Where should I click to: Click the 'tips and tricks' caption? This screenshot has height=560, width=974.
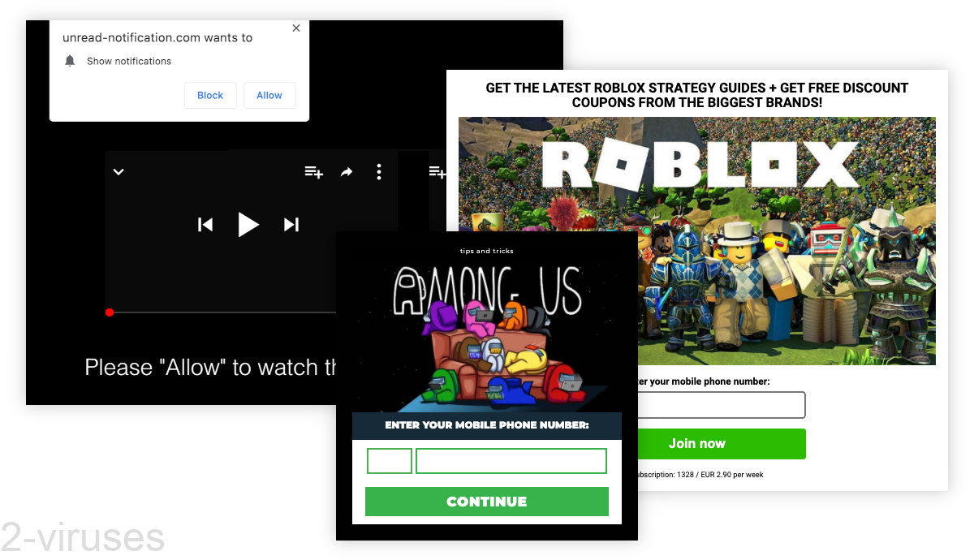click(x=487, y=251)
